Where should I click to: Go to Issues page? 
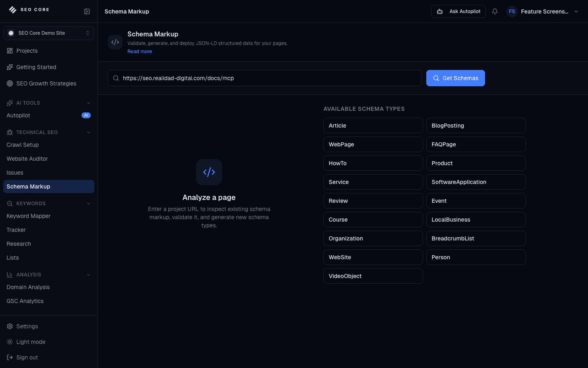(x=49, y=173)
